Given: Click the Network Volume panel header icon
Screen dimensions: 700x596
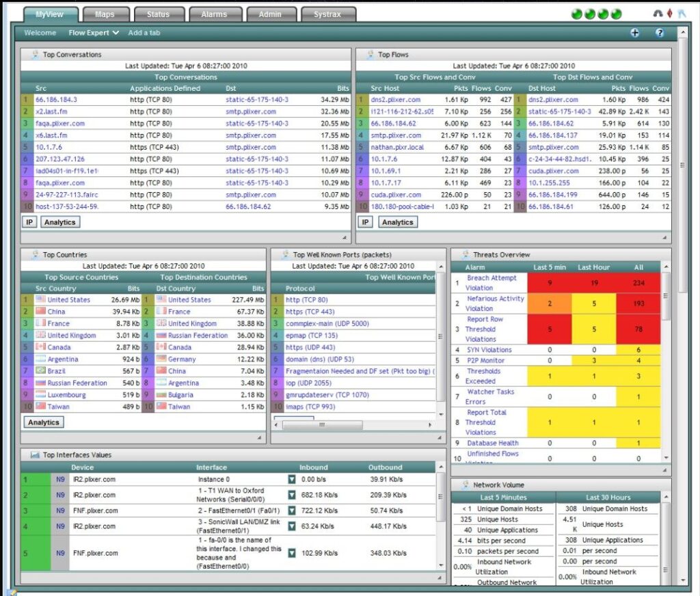Looking at the screenshot, I should [465, 485].
